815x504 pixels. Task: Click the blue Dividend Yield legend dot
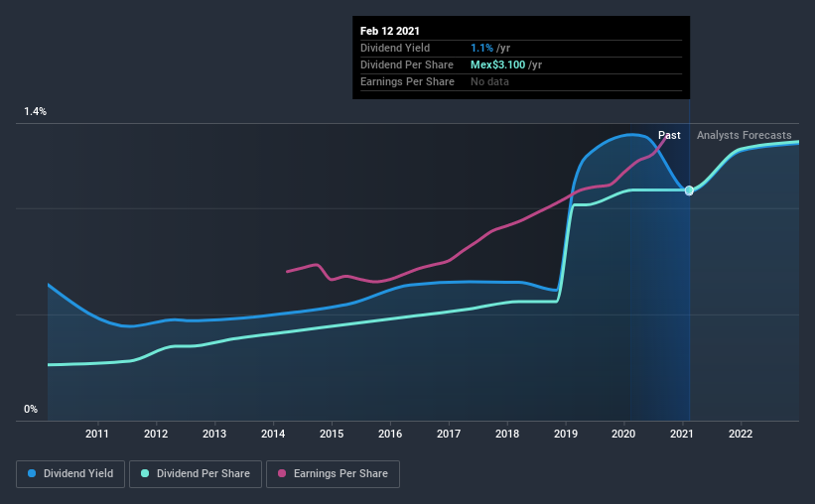coord(32,473)
